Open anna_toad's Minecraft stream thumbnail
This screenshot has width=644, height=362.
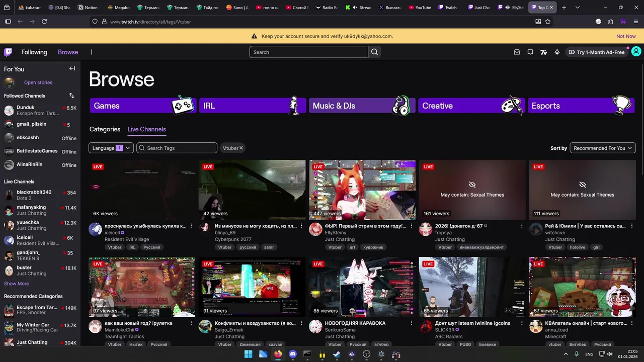582,287
